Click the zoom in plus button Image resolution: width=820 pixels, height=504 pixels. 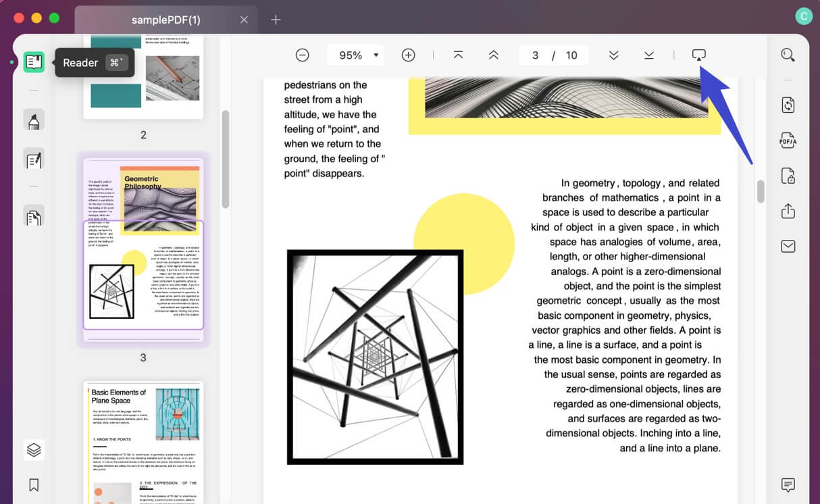[408, 55]
